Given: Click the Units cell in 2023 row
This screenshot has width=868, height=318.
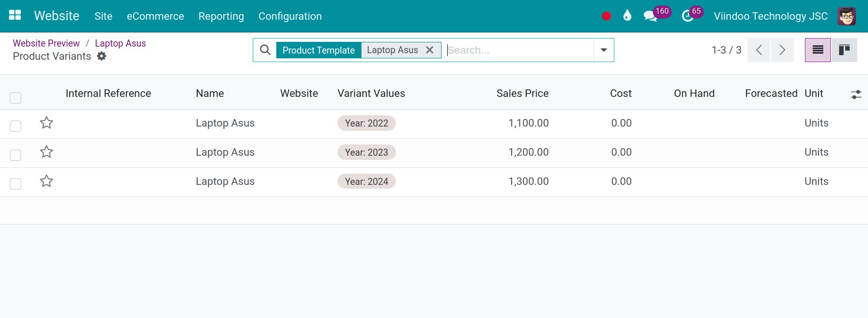Looking at the screenshot, I should pos(816,152).
